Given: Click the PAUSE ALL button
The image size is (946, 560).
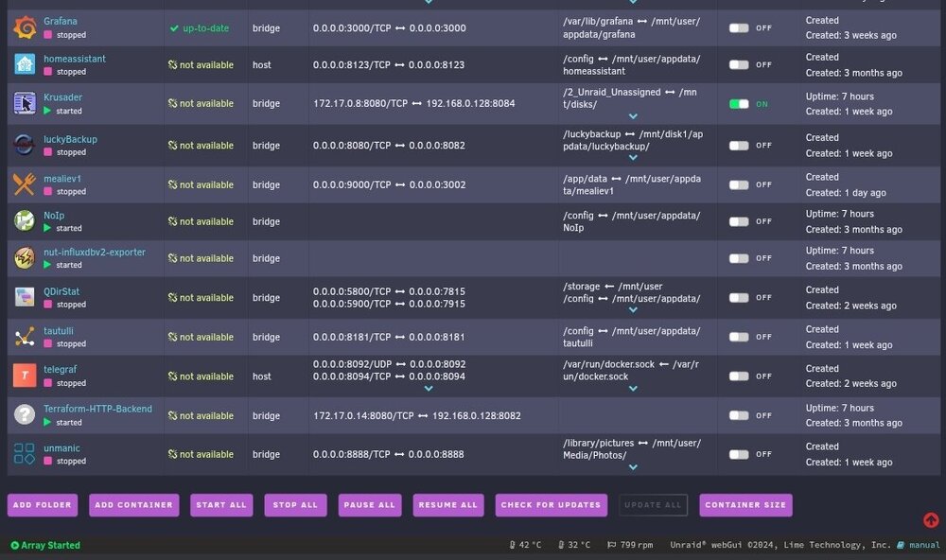Looking at the screenshot, I should pyautogui.click(x=369, y=505).
